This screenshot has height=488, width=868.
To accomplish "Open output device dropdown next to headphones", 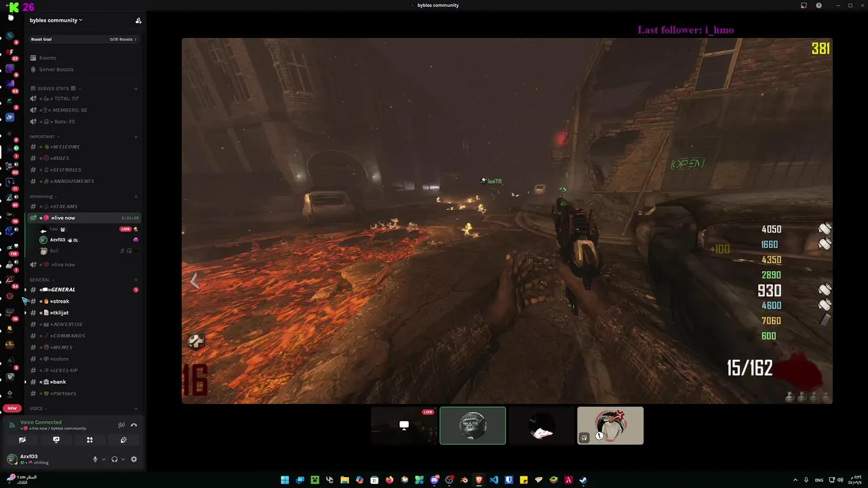I will click(122, 459).
